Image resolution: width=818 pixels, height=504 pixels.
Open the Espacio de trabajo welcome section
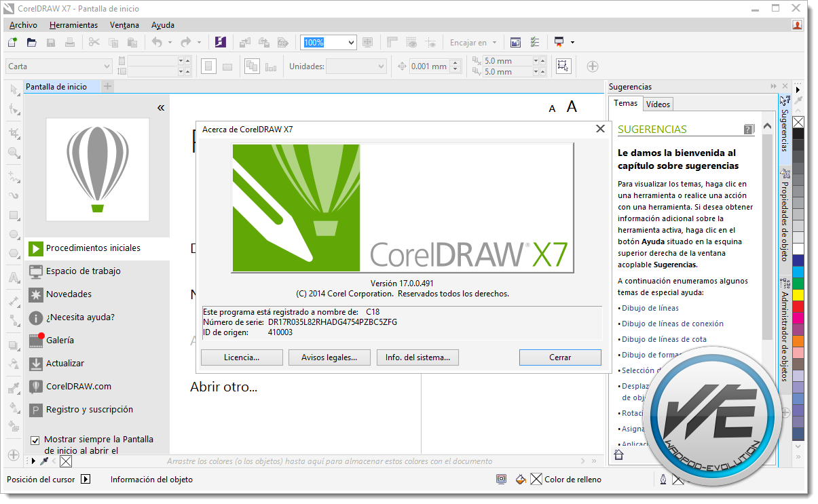[x=97, y=271]
